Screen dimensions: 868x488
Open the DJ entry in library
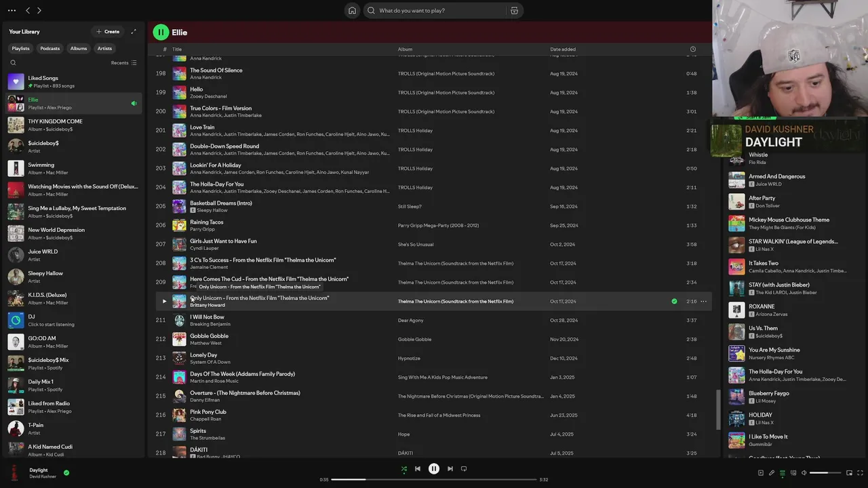coord(73,320)
